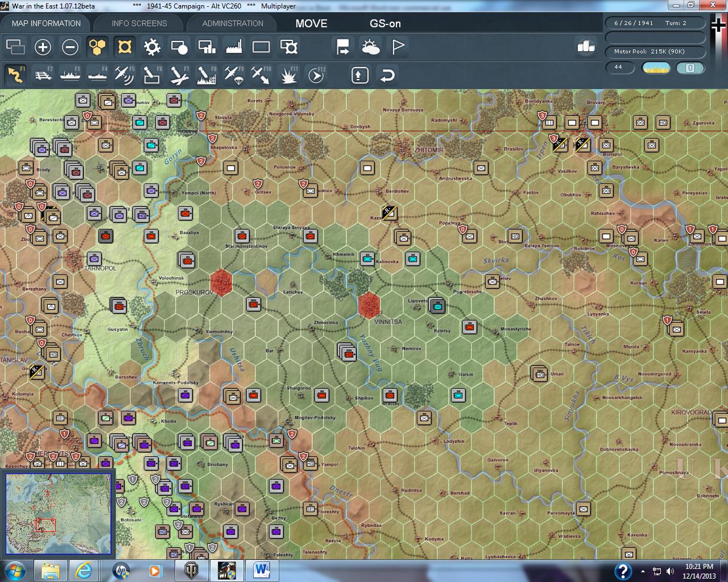Select the F10 air transfer mode icon
The image size is (728, 582).
[261, 75]
